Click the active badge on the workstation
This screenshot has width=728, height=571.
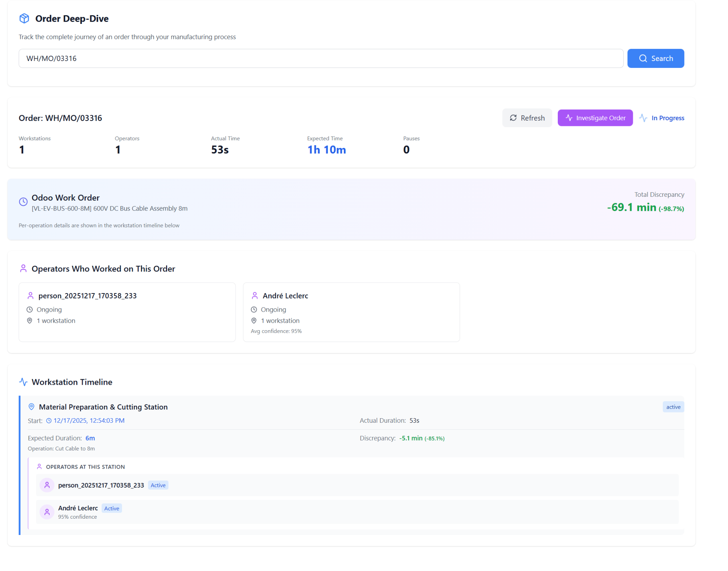(x=673, y=407)
